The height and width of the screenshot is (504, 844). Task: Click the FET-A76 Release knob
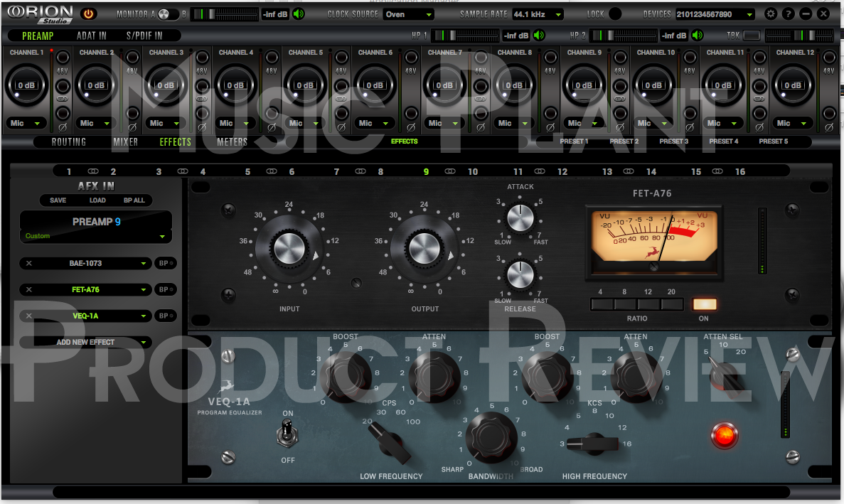[x=520, y=275]
